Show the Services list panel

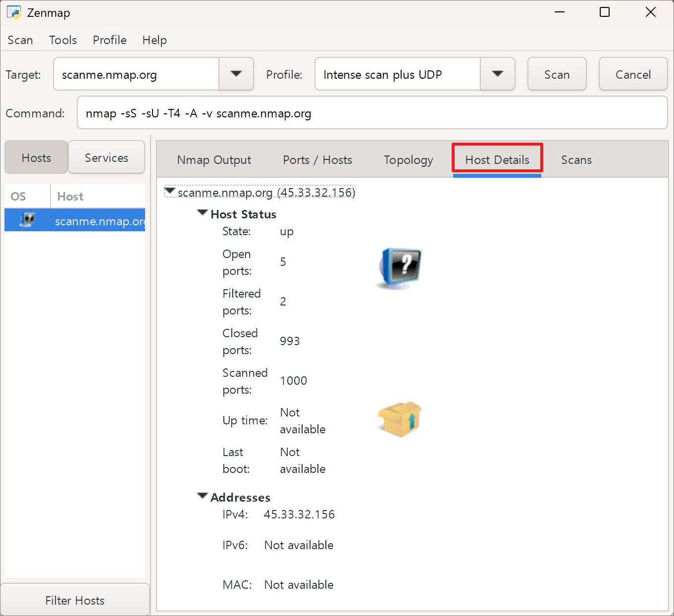coord(106,157)
